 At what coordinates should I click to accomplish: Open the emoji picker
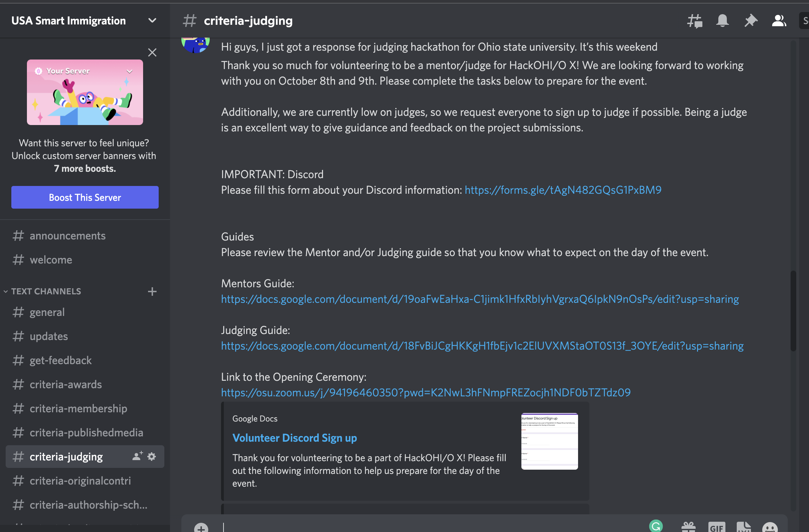tap(770, 528)
